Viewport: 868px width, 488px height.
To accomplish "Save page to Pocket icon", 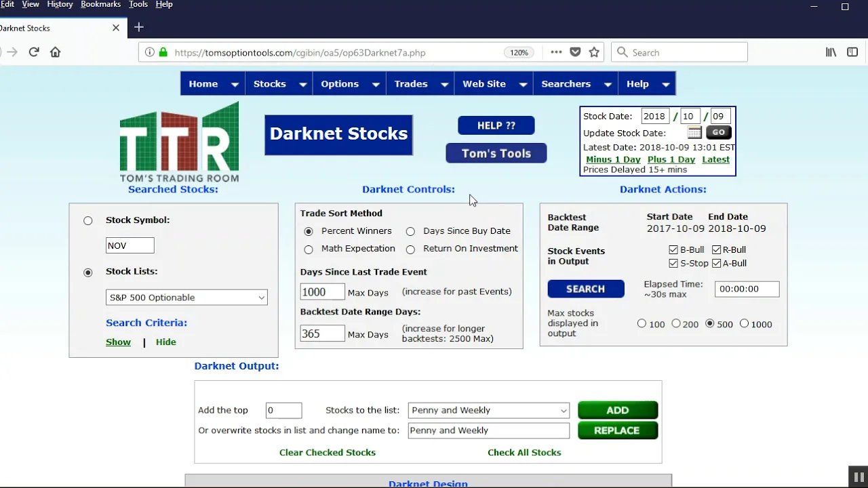I will [x=575, y=52].
